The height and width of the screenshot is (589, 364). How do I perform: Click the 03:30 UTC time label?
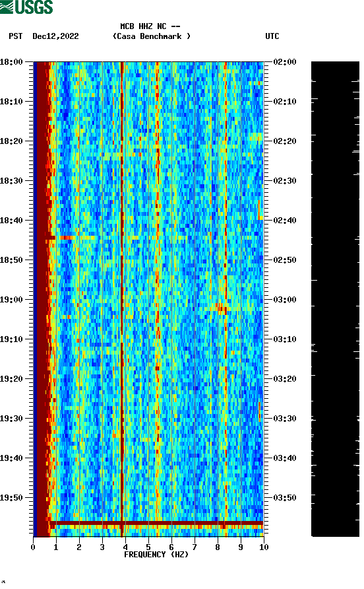click(285, 419)
